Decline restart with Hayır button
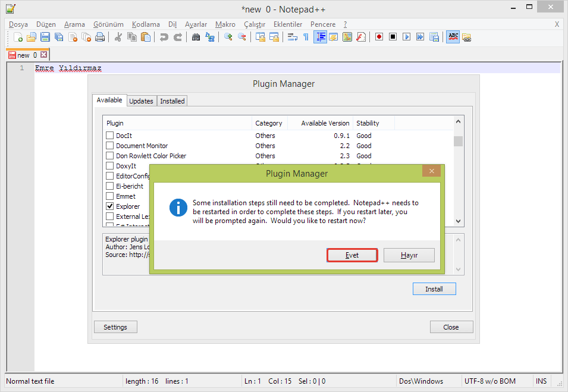The width and height of the screenshot is (568, 392). tap(409, 255)
